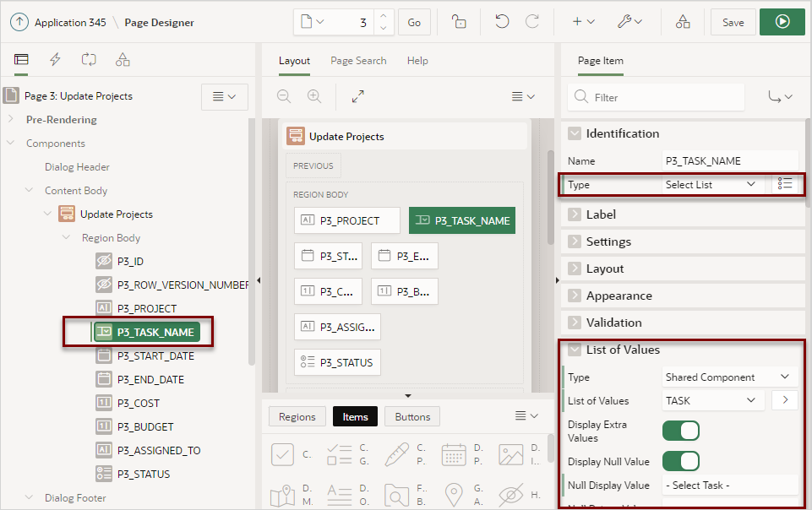Viewport: 812px width, 510px height.
Task: Open the Utilities wrench menu
Action: (629, 22)
